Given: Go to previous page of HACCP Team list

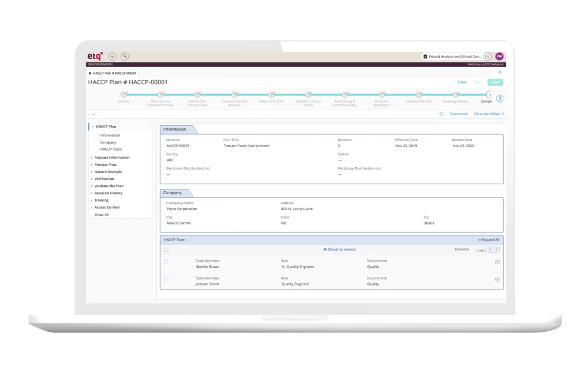Looking at the screenshot, I should click(x=491, y=250).
